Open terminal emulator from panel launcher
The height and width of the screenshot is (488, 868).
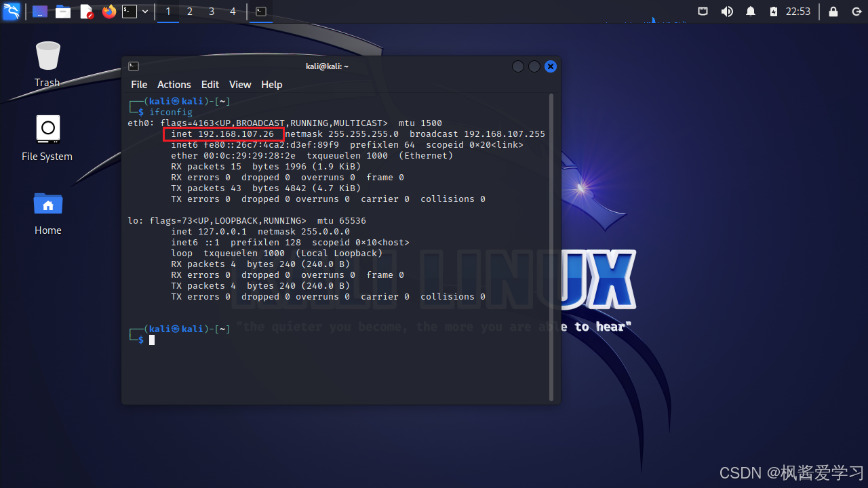point(129,12)
